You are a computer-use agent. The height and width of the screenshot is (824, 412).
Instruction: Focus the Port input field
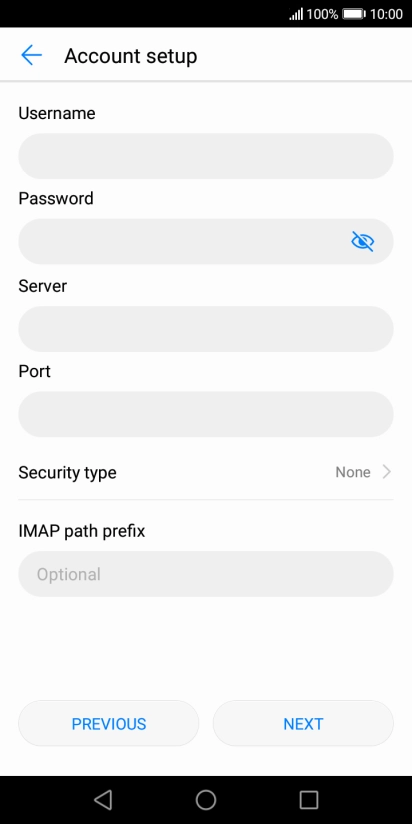[206, 414]
